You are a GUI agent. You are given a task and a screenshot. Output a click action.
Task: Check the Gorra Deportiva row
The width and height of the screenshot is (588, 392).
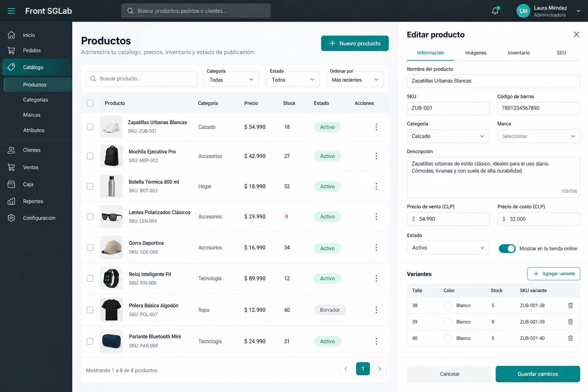[90, 248]
